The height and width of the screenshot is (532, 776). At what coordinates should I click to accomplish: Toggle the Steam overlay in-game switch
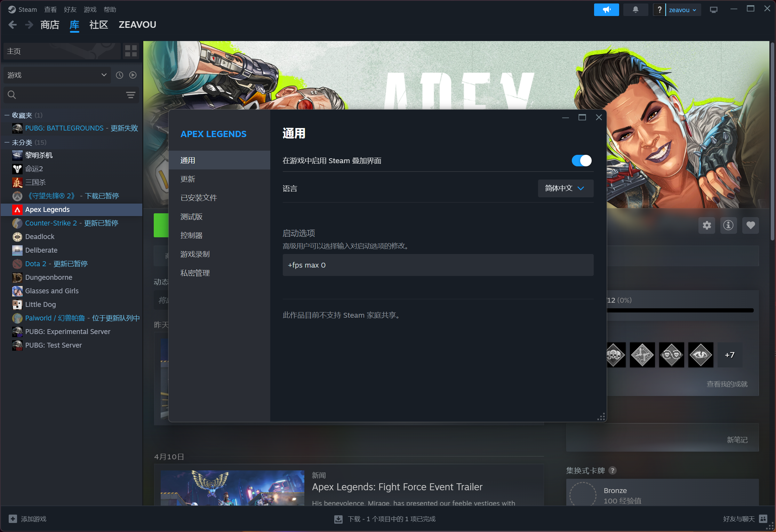582,160
